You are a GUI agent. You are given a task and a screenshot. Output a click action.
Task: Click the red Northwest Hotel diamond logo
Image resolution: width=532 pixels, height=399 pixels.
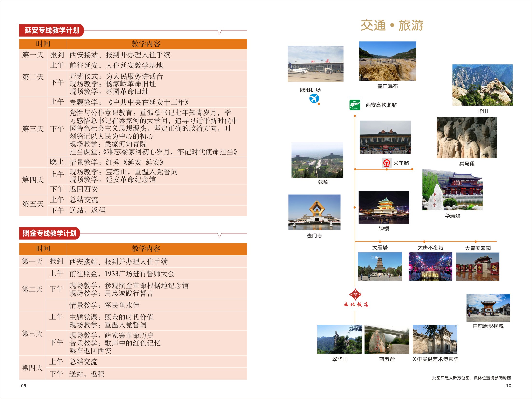pos(355,294)
